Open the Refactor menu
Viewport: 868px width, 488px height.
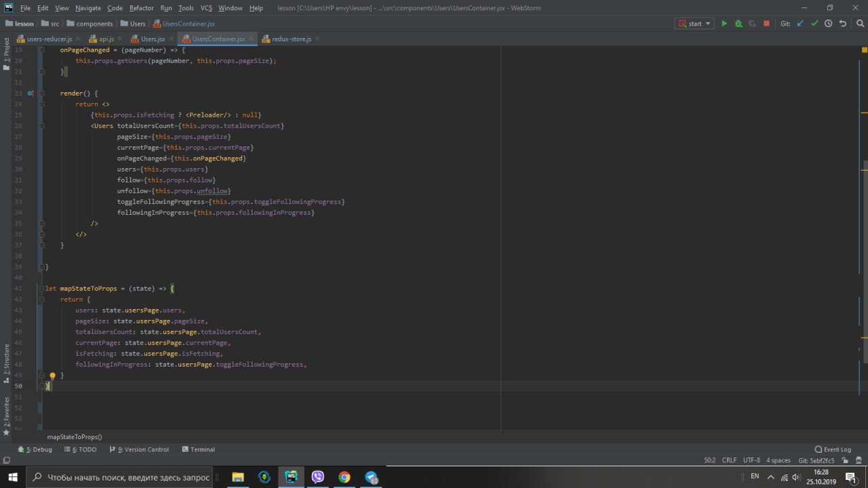(x=141, y=8)
